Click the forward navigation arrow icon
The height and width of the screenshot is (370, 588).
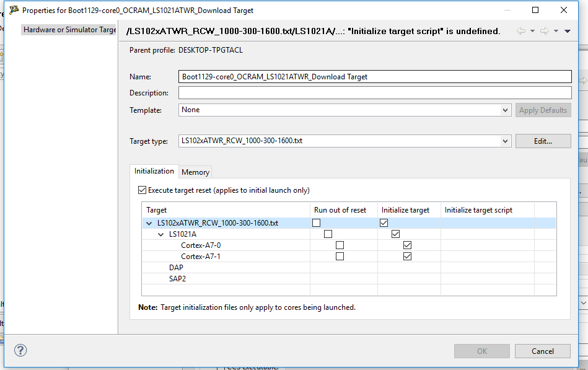click(x=545, y=31)
